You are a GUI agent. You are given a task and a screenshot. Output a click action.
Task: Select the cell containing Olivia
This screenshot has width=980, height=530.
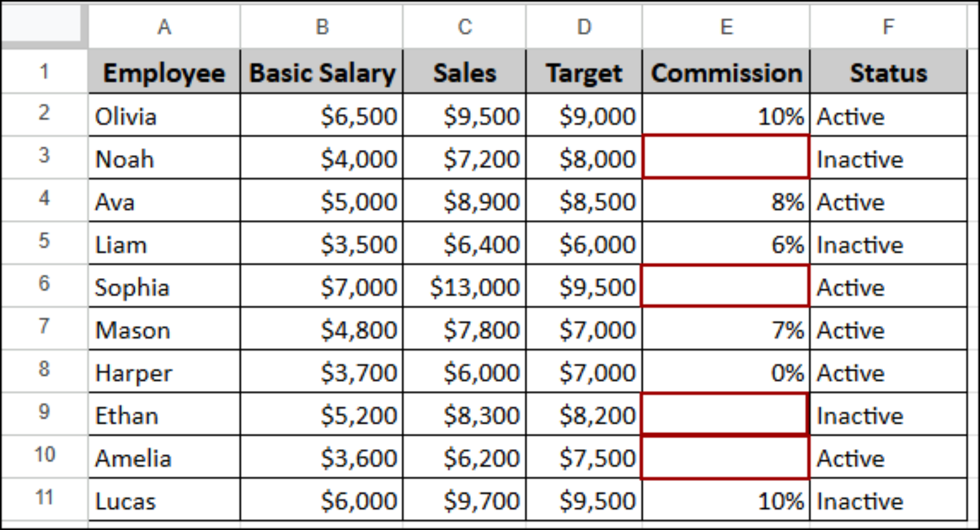click(x=164, y=116)
